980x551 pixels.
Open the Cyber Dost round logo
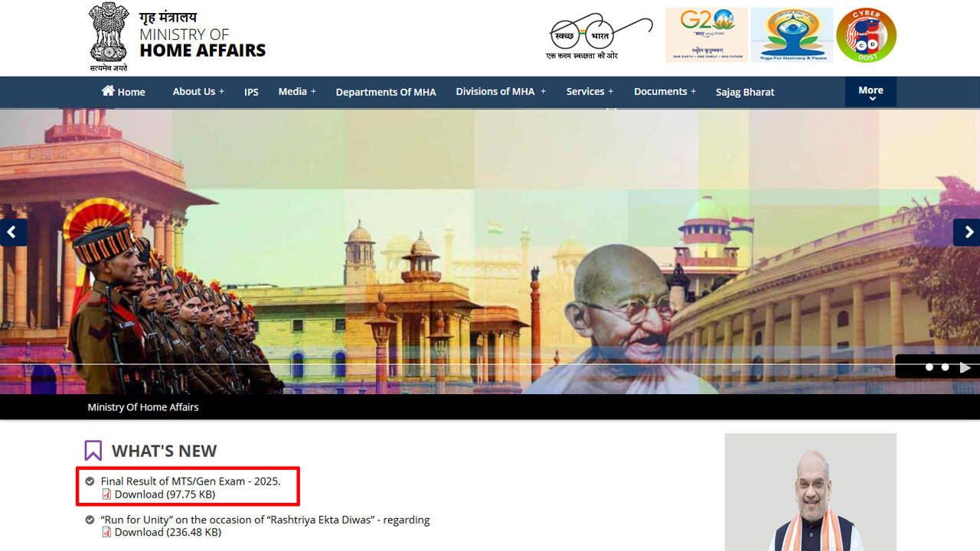coord(866,35)
